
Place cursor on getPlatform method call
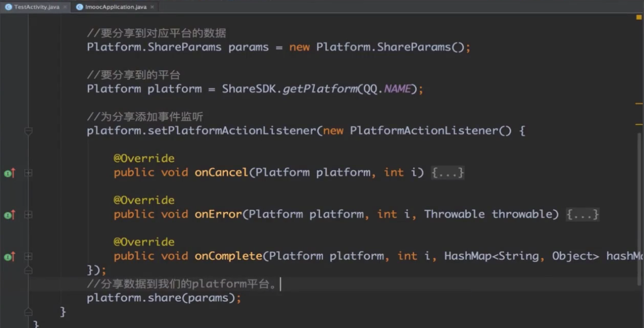click(320, 89)
